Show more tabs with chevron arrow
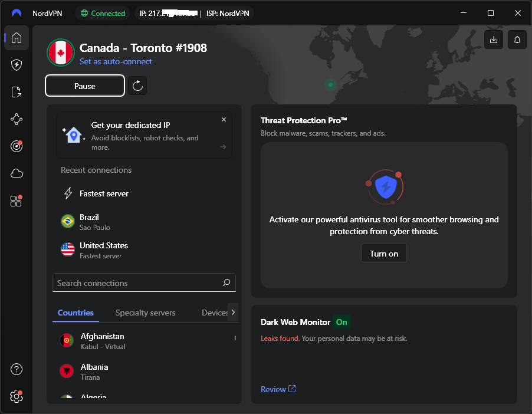 233,312
